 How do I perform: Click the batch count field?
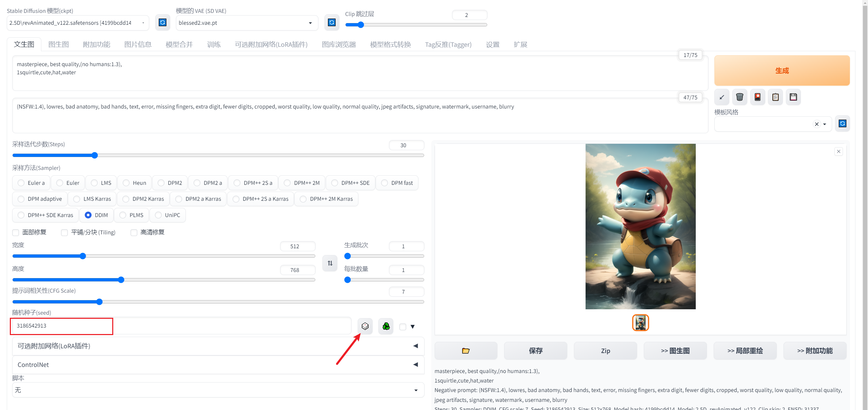pos(406,246)
